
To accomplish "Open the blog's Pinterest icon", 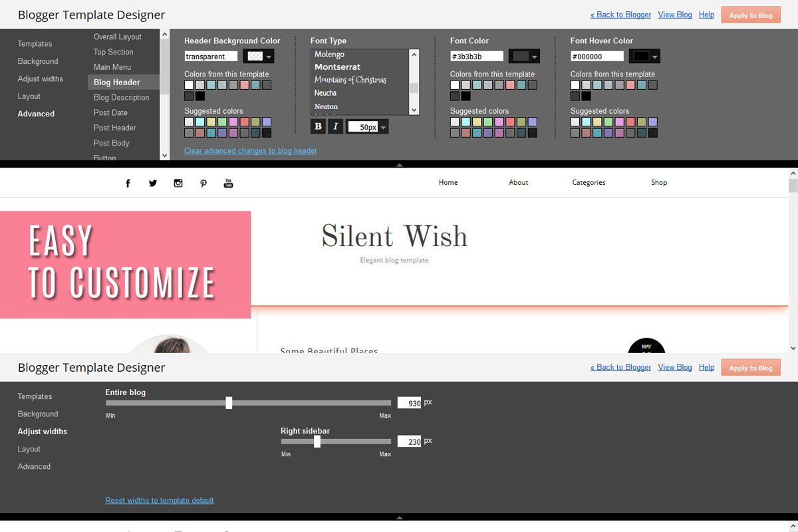I will (x=203, y=184).
